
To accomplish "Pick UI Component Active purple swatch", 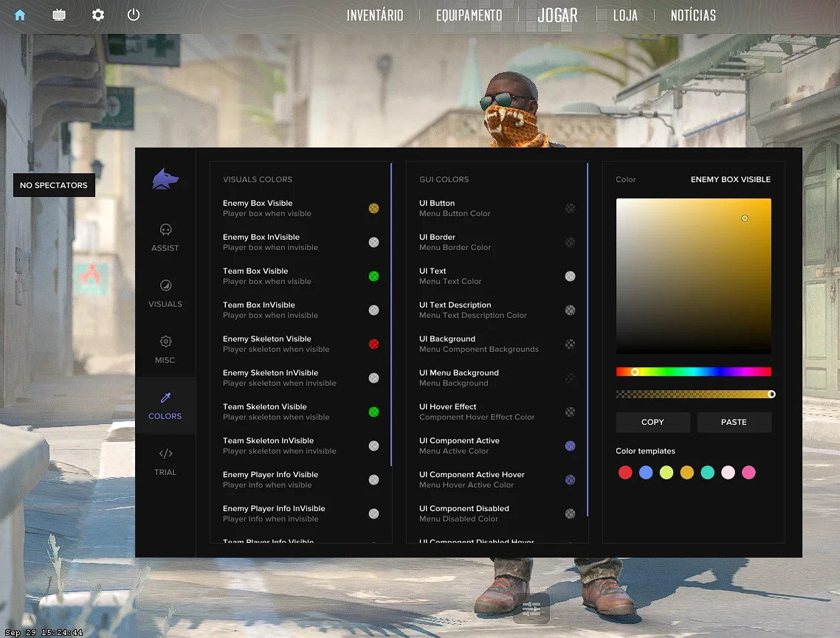I will (570, 445).
